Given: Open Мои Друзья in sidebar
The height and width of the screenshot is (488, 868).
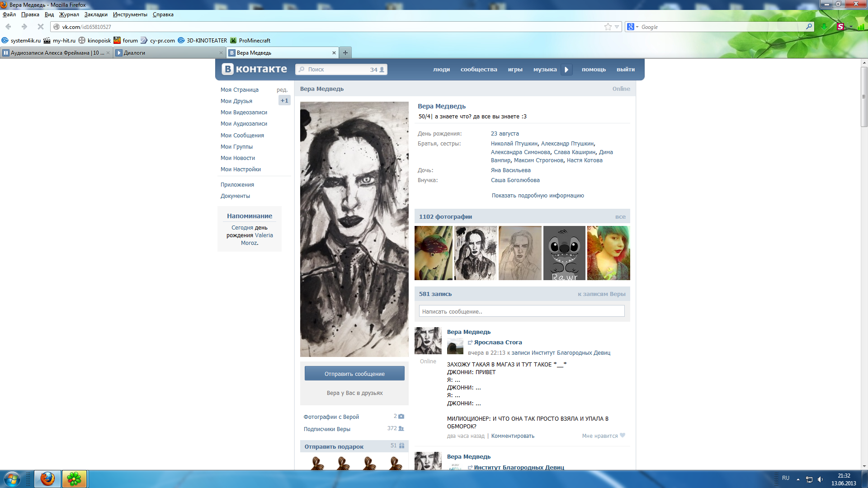Looking at the screenshot, I should point(236,101).
